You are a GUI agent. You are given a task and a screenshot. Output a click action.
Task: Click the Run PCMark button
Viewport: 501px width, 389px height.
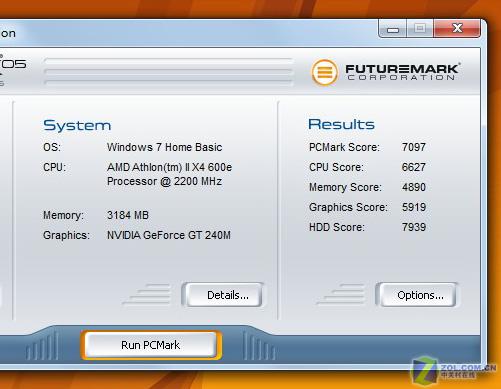(151, 345)
